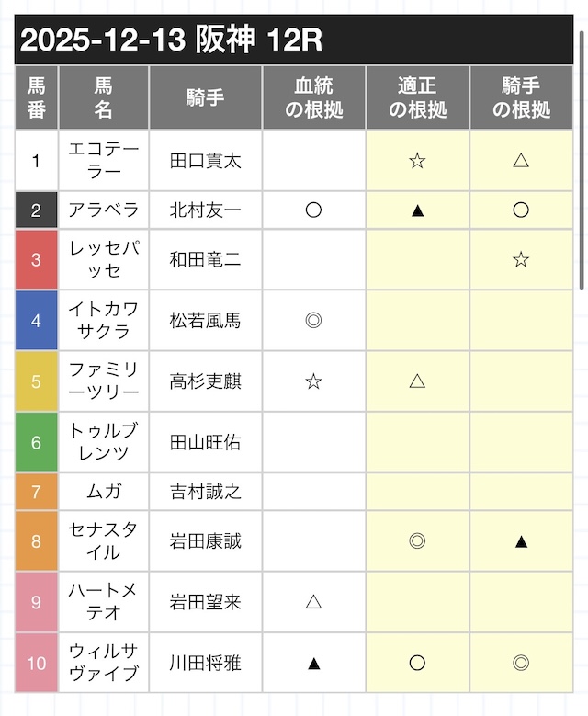This screenshot has height=716, width=588.
Task: Select the ○ mark in アラベラ's 血統 cell
Action: tap(313, 210)
